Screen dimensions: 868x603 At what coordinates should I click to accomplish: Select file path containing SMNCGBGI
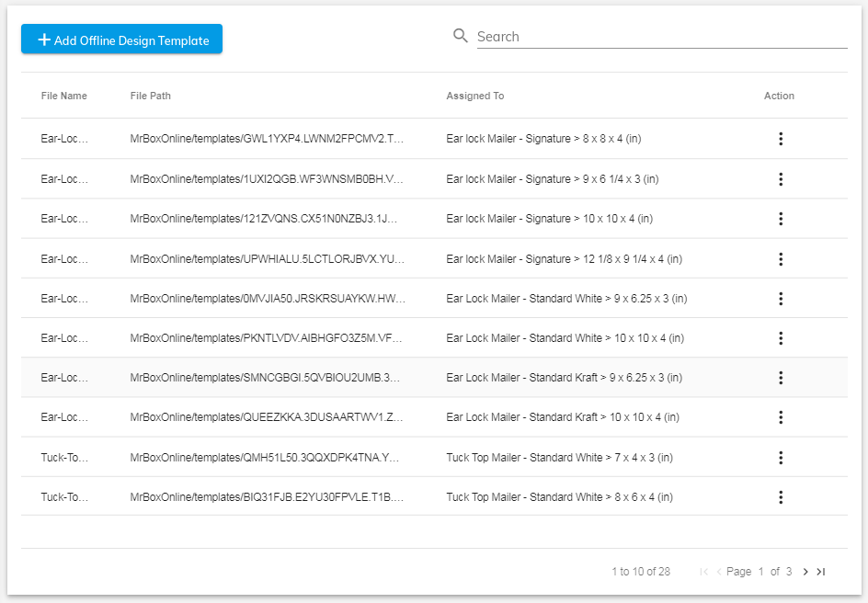265,378
